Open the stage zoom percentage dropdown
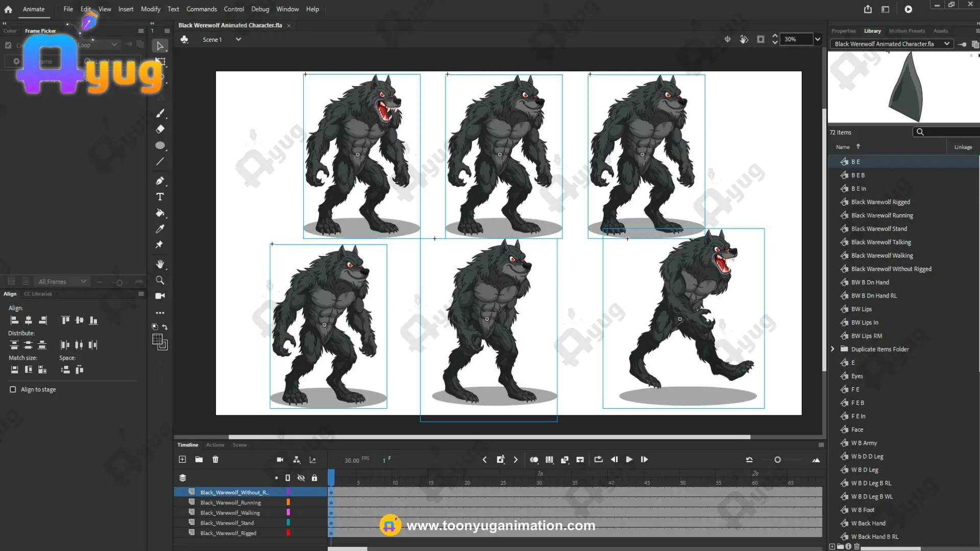This screenshot has width=980, height=551. tap(818, 39)
